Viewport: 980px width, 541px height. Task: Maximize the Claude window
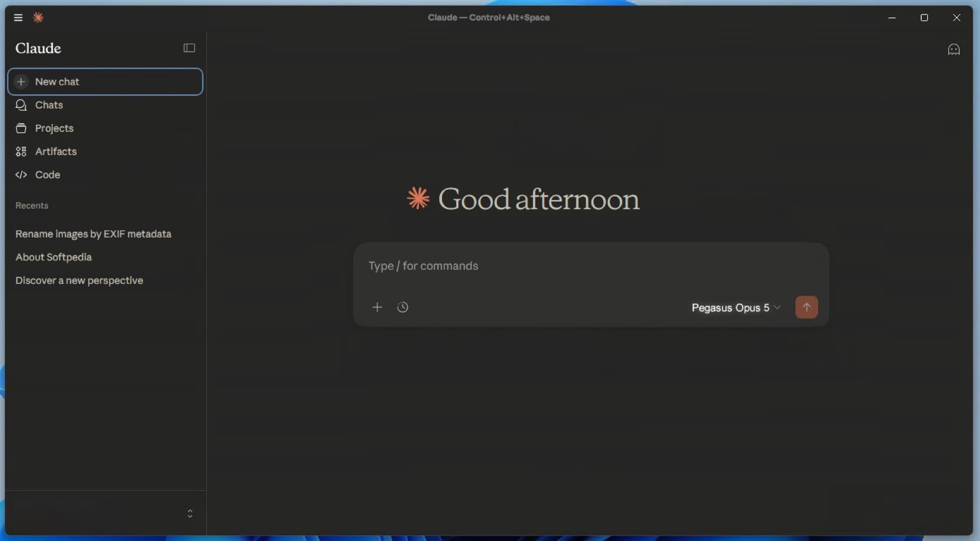924,17
